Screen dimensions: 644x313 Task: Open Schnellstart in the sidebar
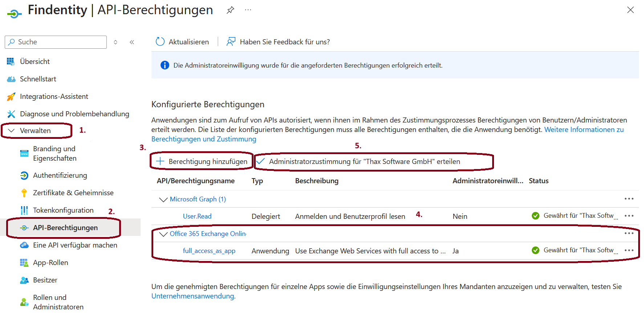(38, 79)
